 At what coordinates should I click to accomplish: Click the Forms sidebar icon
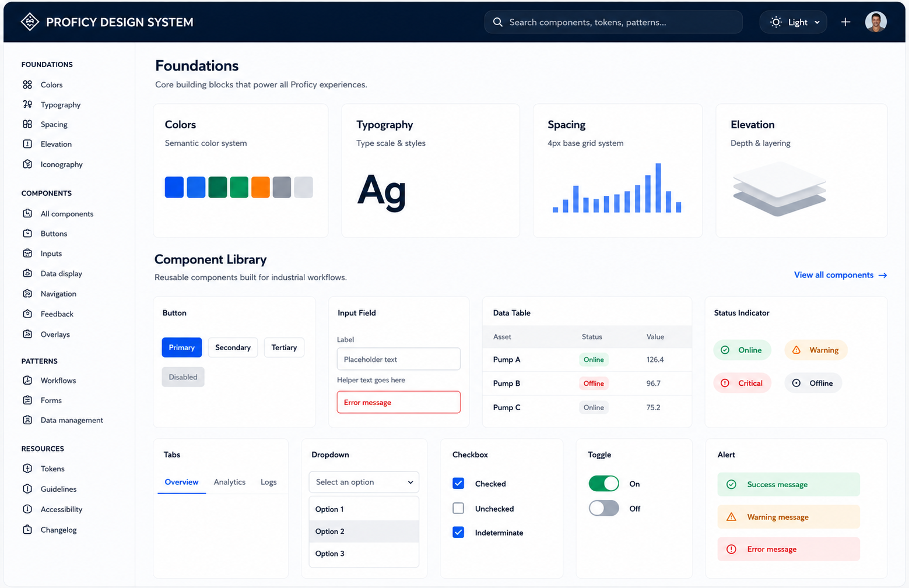point(27,400)
